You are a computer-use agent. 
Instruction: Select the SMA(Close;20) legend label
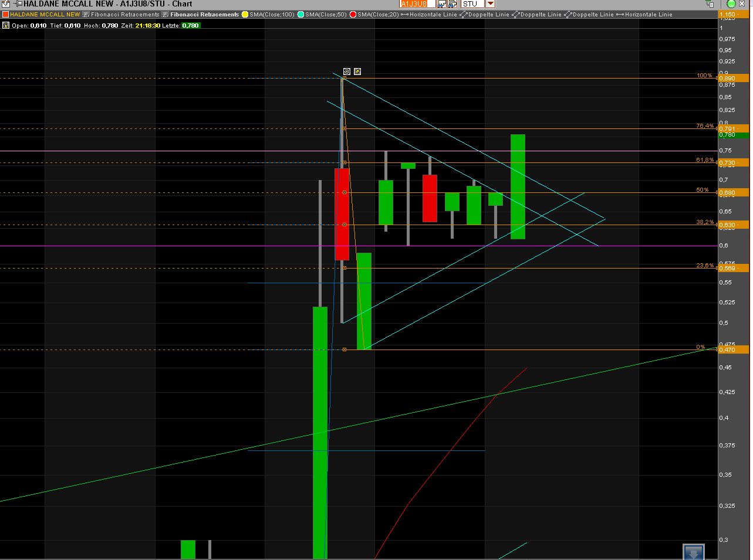tap(378, 15)
